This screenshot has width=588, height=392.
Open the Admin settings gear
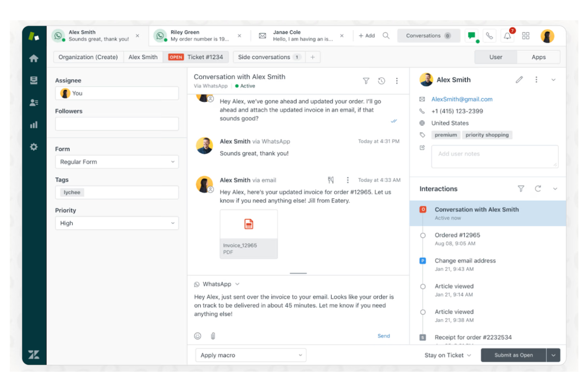point(34,147)
